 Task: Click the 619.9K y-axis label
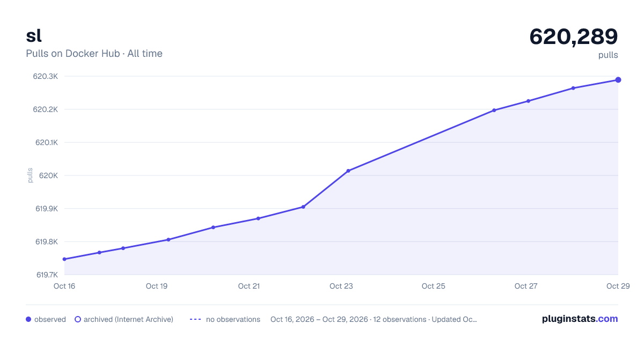pos(47,209)
